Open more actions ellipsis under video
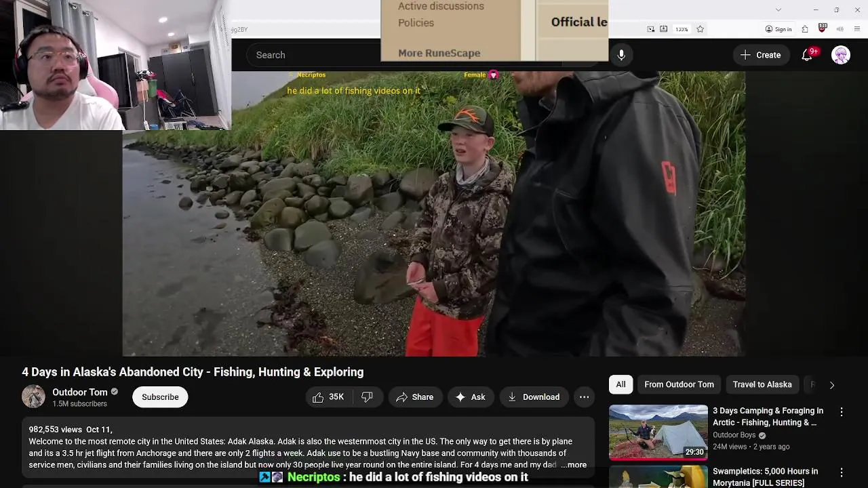868x488 pixels. (584, 397)
